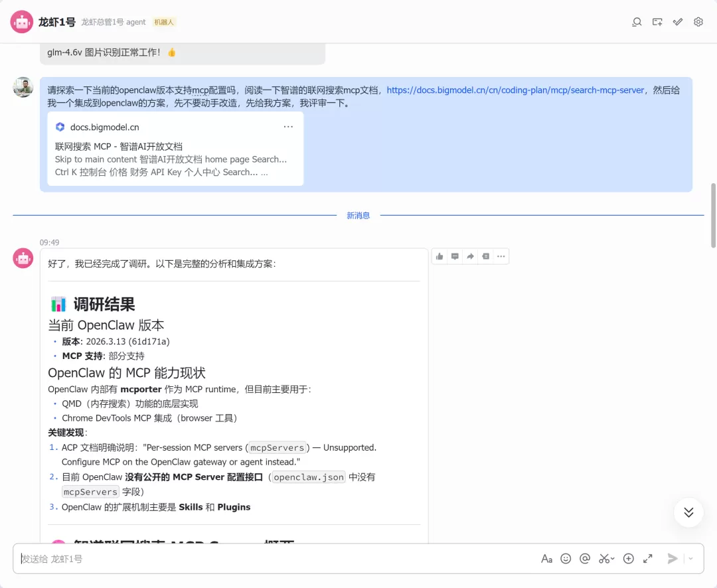Click the @ mention icon

[585, 559]
